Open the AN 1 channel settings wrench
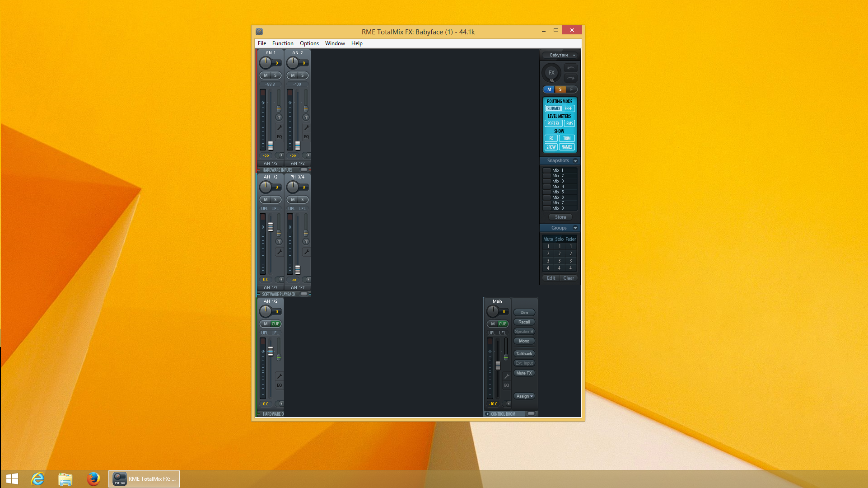 coord(280,127)
